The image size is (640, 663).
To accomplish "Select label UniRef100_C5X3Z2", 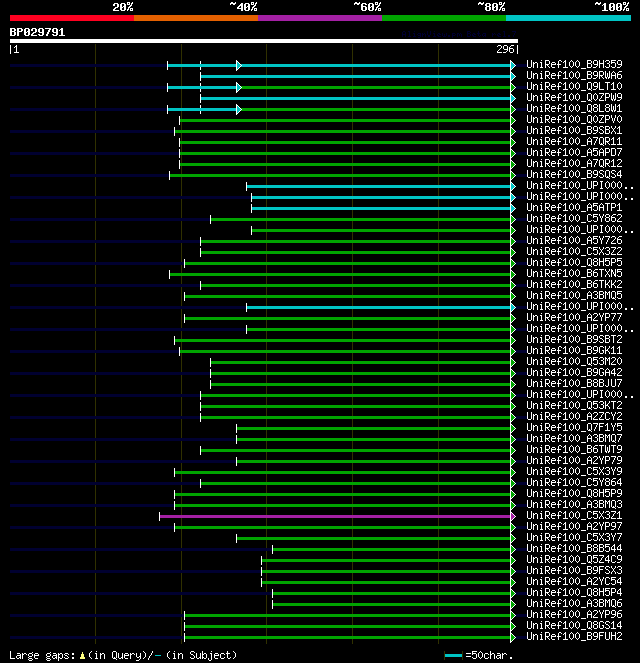I will pos(574,251).
